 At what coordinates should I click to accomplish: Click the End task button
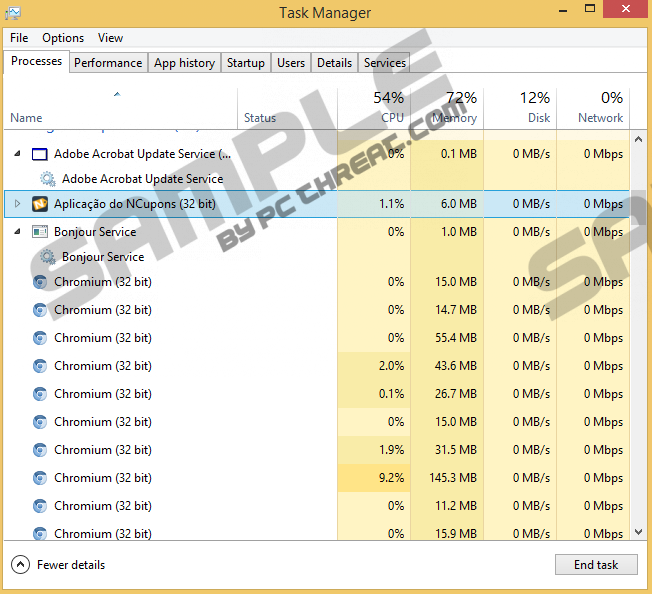pos(596,564)
